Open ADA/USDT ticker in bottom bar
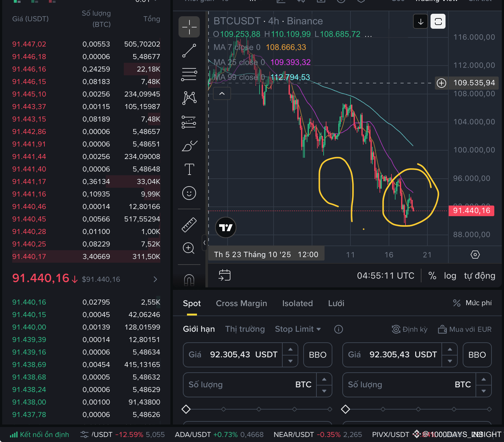This screenshot has width=504, height=442. (219, 435)
